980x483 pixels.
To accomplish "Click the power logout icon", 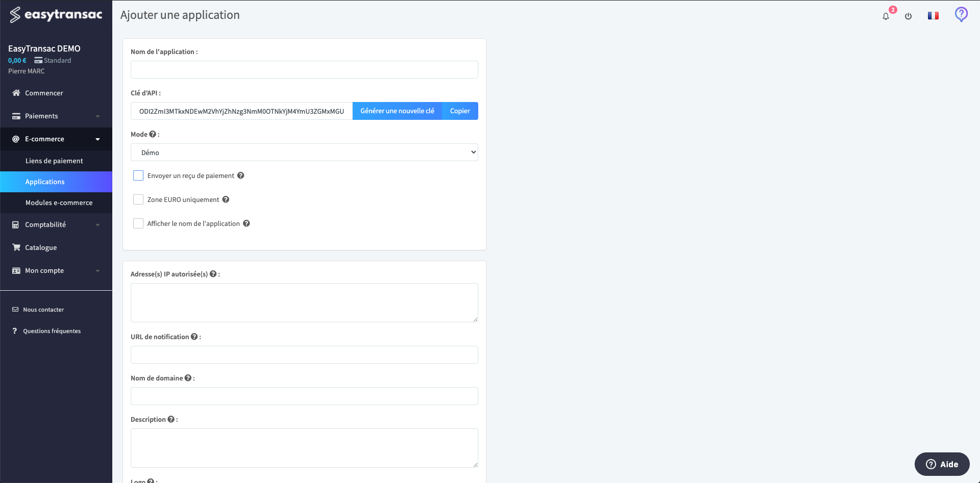I will (x=908, y=16).
